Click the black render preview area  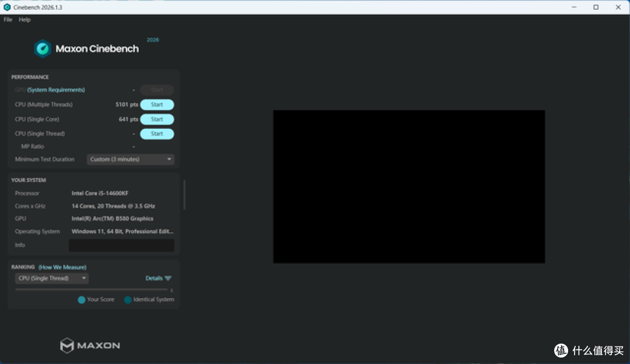(x=409, y=187)
